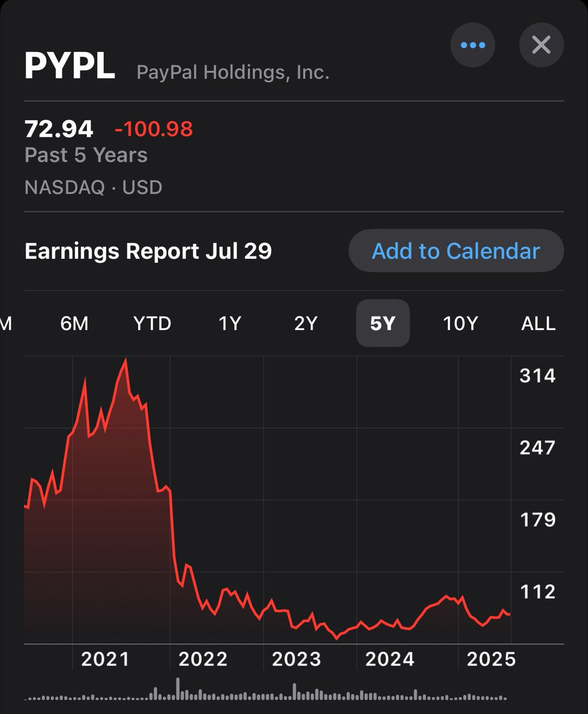Add earnings report to calendar

[456, 251]
